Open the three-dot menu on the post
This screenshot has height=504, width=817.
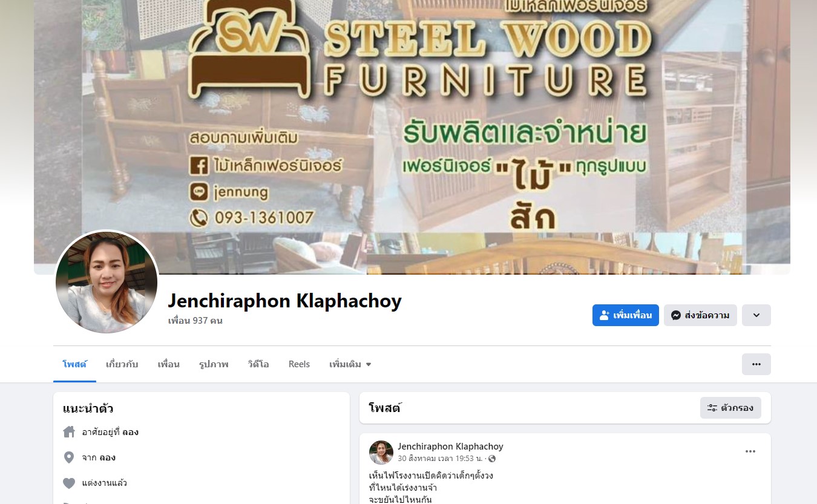tap(750, 451)
